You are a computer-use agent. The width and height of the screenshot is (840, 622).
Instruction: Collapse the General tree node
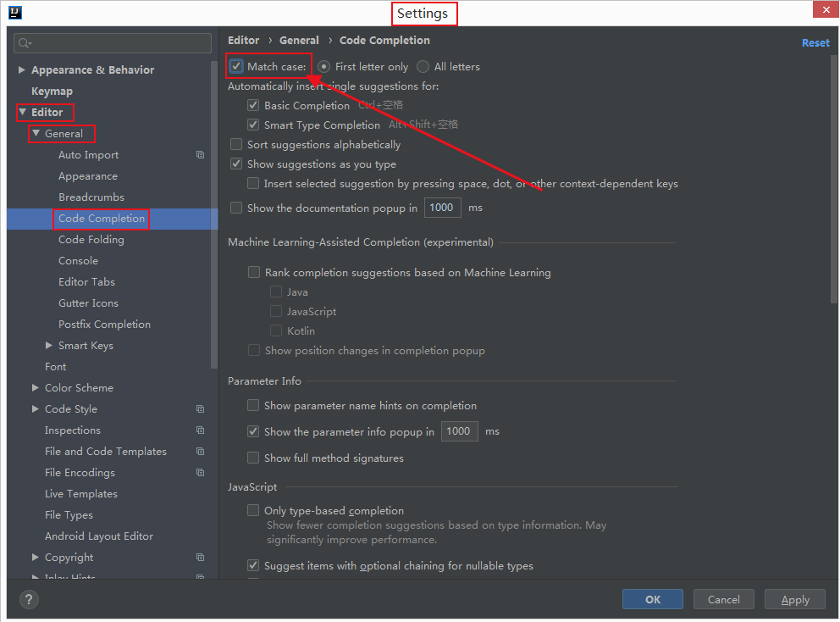pos(36,133)
